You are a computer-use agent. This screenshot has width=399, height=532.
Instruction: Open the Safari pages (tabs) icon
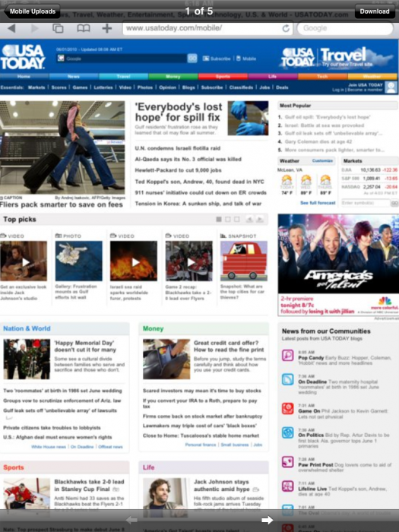tap(58, 28)
